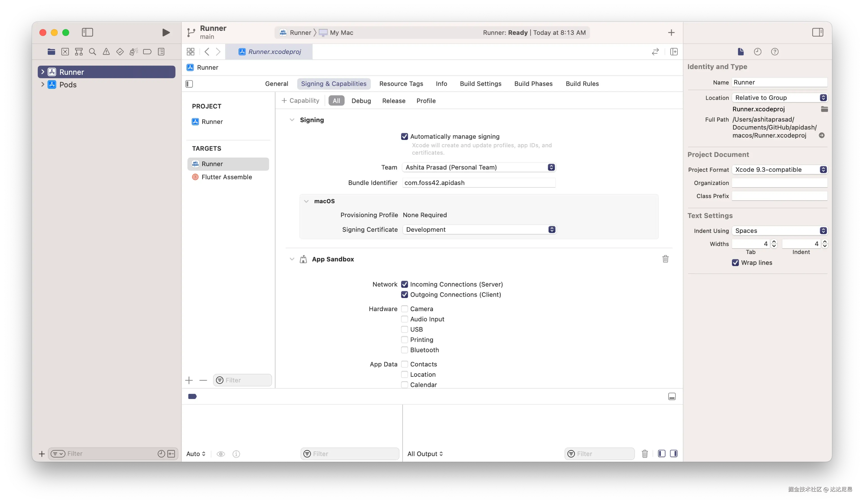Image resolution: width=864 pixels, height=504 pixels.
Task: Click the + Capability button
Action: coord(300,101)
